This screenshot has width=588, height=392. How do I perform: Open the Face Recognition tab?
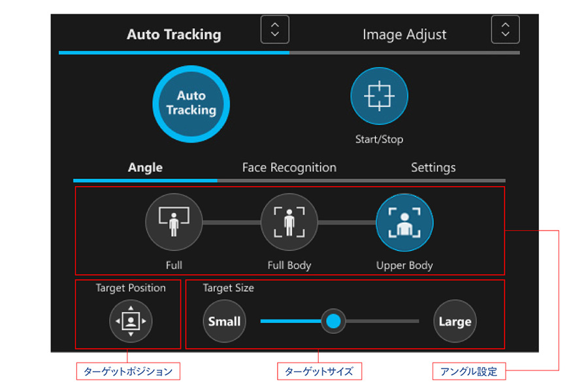(x=289, y=168)
